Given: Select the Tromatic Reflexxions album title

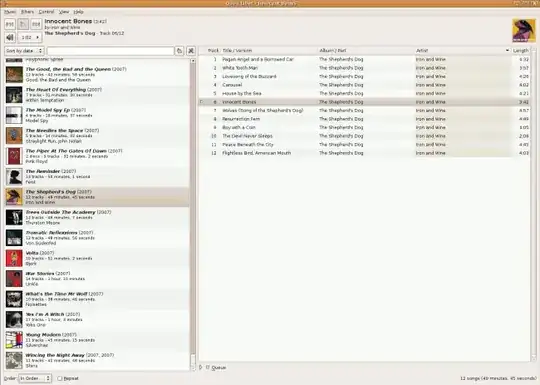Looking at the screenshot, I should (52, 232).
